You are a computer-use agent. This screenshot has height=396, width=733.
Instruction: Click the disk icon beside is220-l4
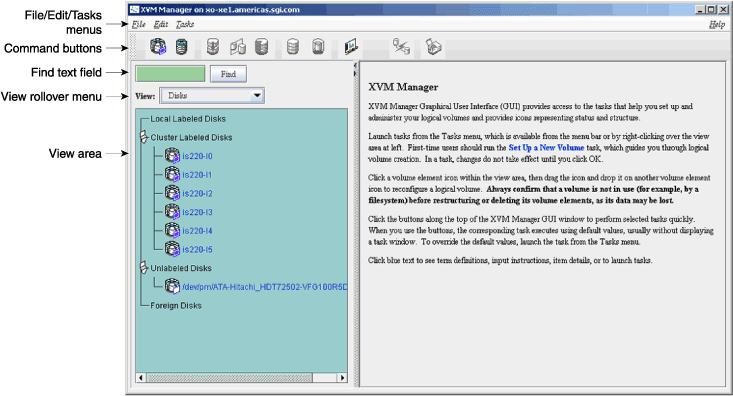(172, 230)
